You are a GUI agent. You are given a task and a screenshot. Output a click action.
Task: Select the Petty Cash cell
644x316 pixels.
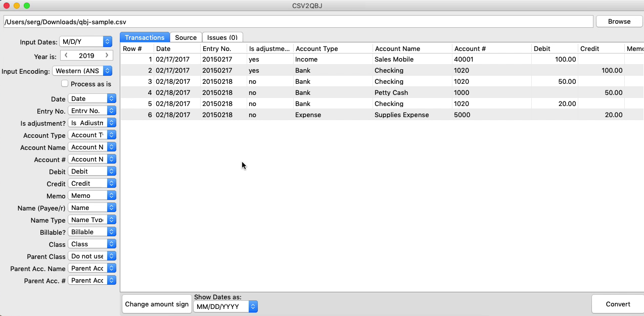pos(412,92)
